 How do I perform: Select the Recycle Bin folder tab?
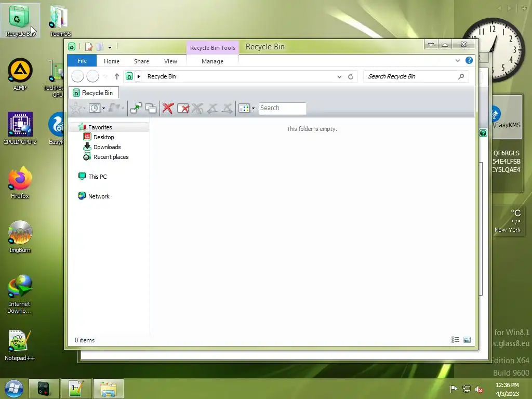tap(94, 92)
